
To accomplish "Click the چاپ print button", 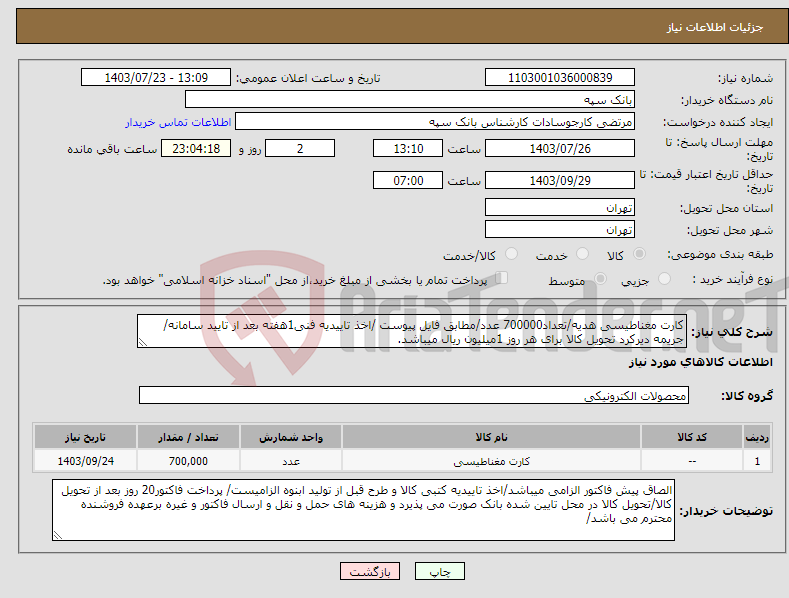I will [x=440, y=571].
